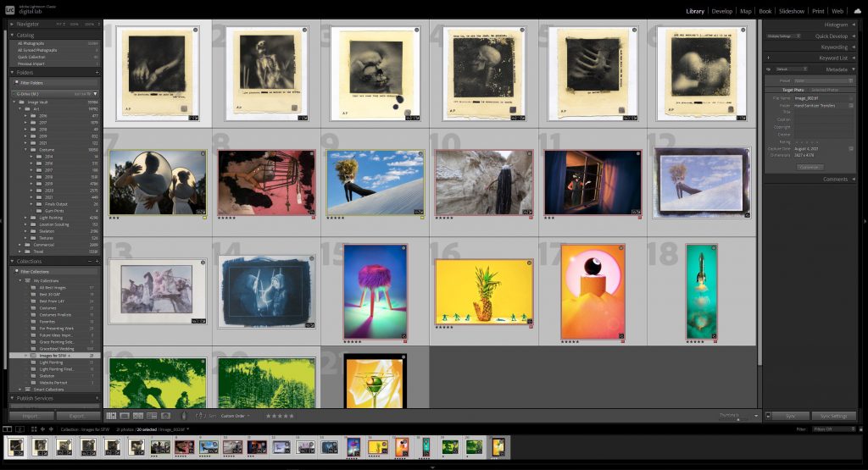
Task: Select the 8-ball photo thumbnail in the grid
Action: tap(593, 291)
